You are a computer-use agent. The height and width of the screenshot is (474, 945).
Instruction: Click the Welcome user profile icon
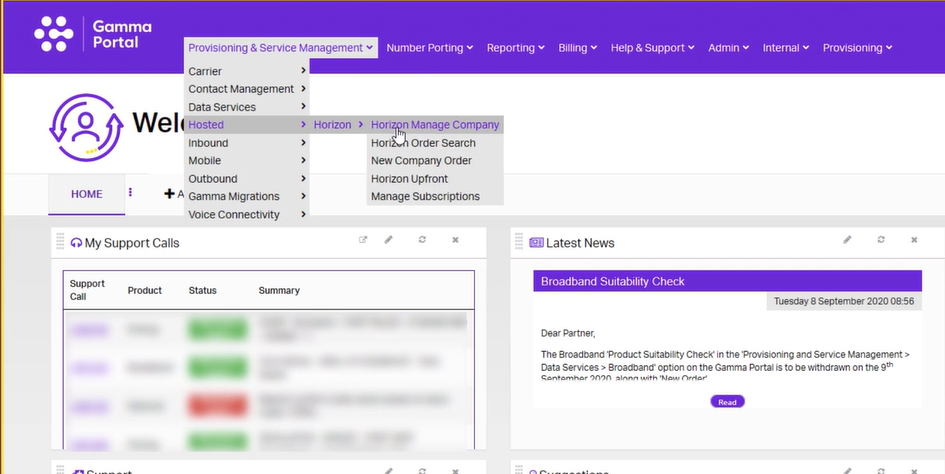click(x=86, y=127)
